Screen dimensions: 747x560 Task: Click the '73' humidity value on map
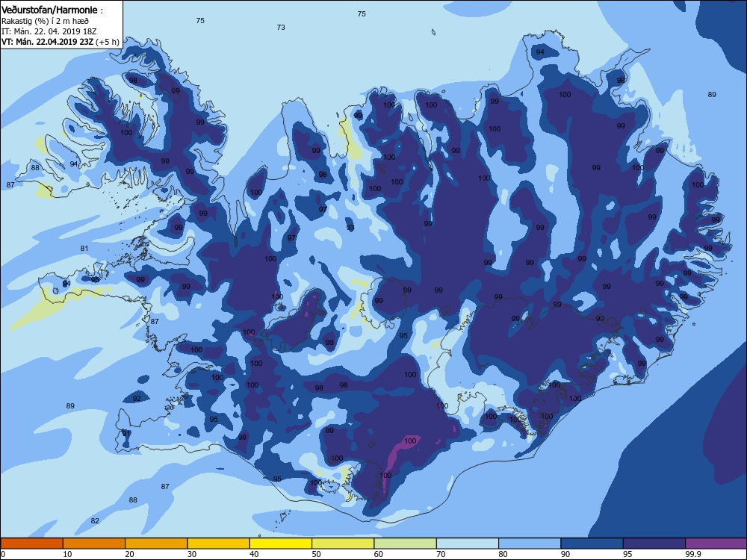click(281, 28)
